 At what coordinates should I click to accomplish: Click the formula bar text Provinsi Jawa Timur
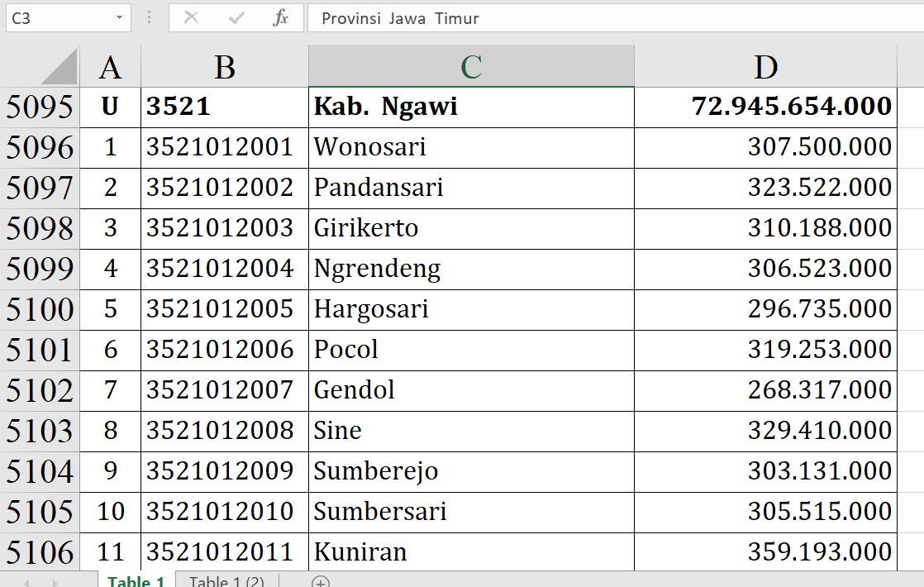coord(400,18)
